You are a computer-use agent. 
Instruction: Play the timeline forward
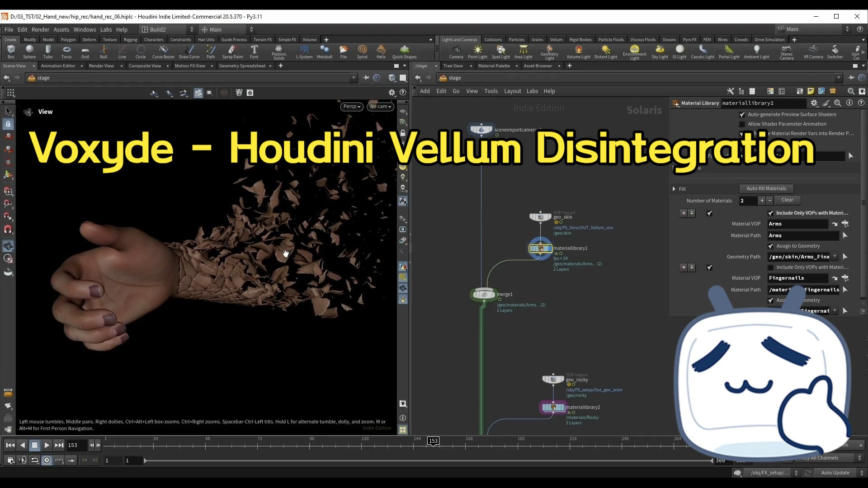pos(47,446)
